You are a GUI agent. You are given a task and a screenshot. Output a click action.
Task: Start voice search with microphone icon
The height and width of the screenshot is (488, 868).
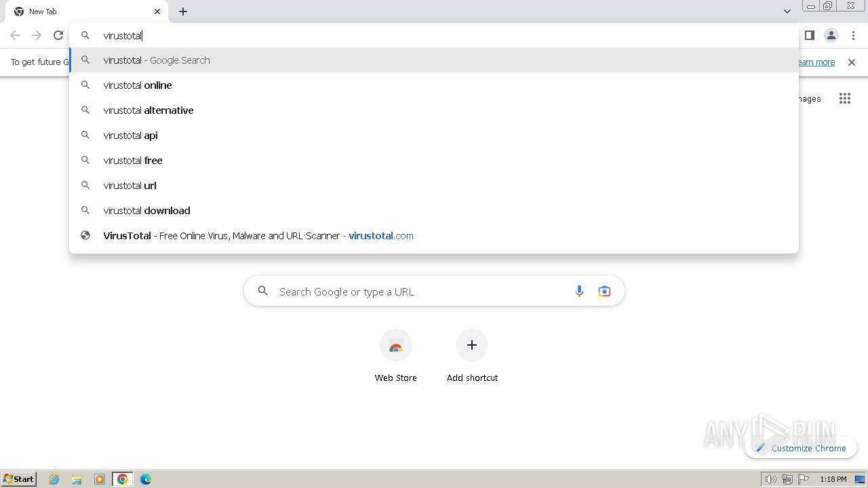tap(579, 291)
